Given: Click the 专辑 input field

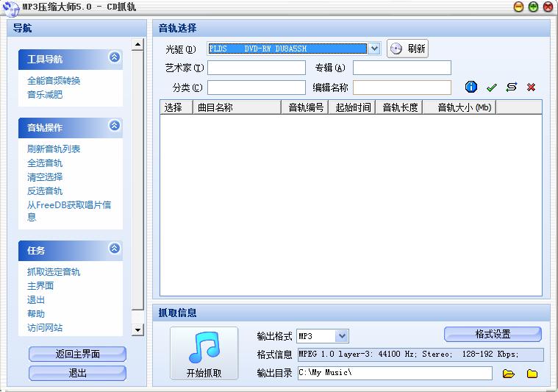Looking at the screenshot, I should (x=402, y=68).
